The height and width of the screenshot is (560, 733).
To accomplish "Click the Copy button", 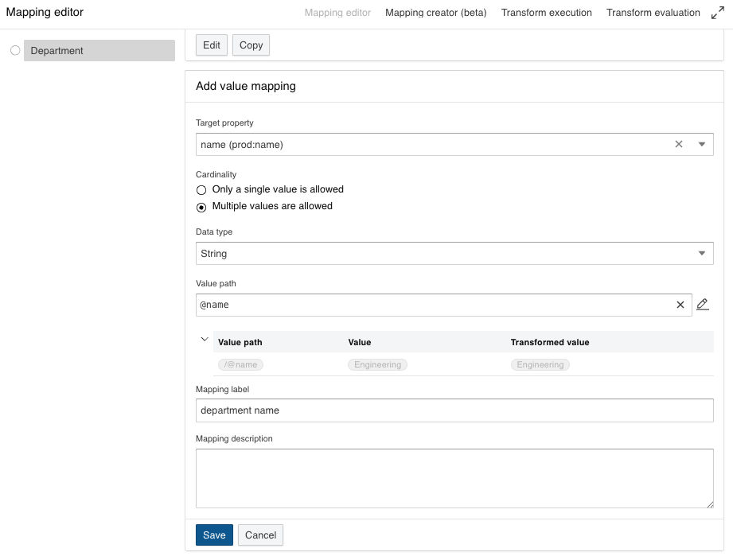I will click(x=251, y=45).
